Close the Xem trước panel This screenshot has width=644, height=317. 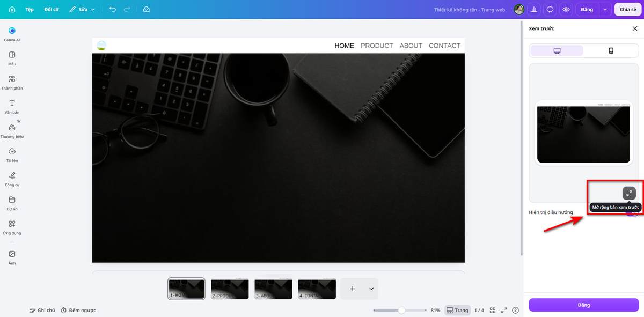[635, 28]
